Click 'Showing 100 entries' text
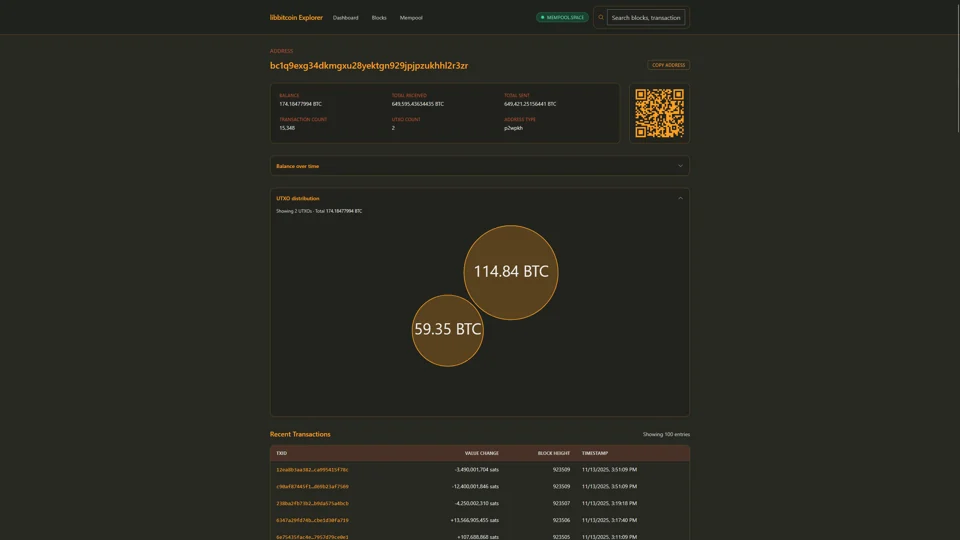 (666, 434)
